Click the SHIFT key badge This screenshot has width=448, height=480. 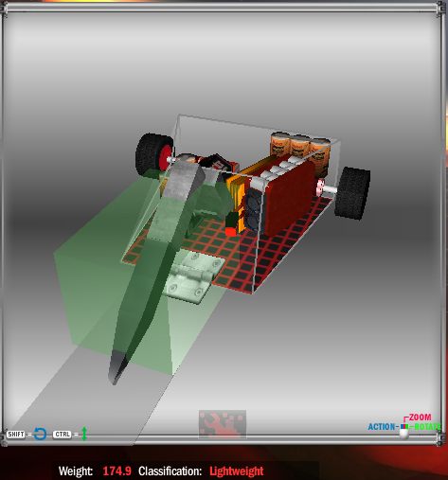point(16,435)
